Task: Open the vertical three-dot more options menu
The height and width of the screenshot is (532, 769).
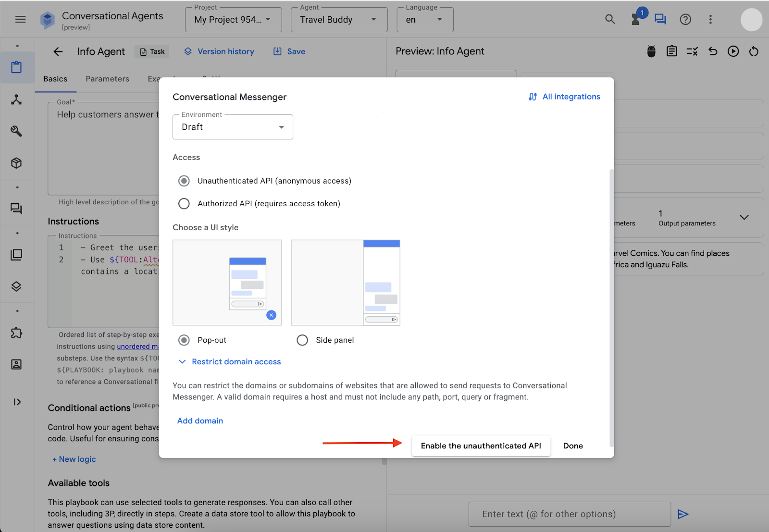Action: (710, 20)
